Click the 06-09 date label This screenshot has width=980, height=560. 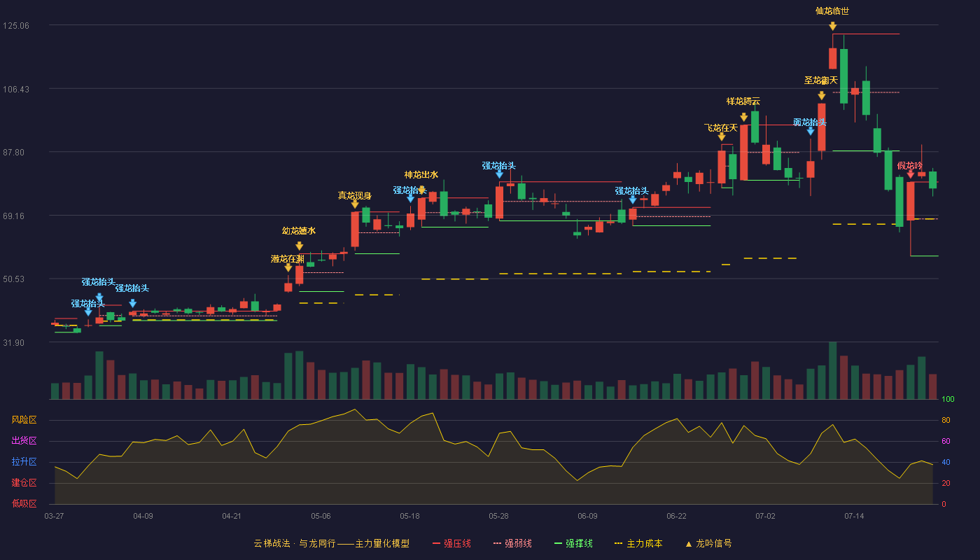click(587, 516)
